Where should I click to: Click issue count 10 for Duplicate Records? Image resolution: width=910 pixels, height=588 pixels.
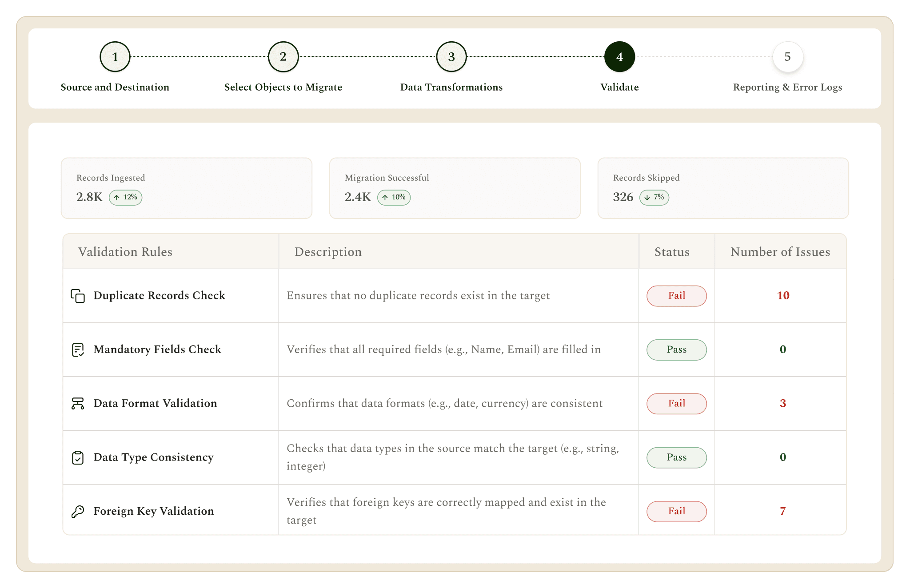pyautogui.click(x=783, y=296)
